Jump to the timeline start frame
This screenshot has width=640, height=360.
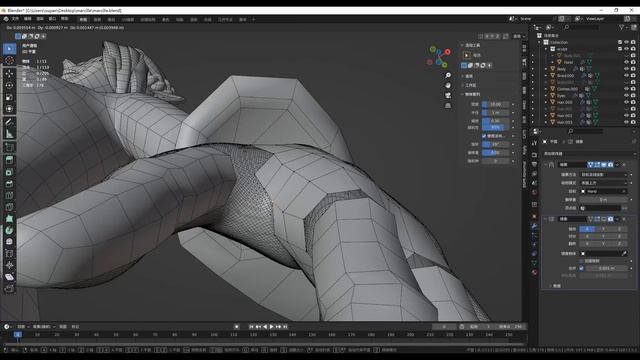251,327
